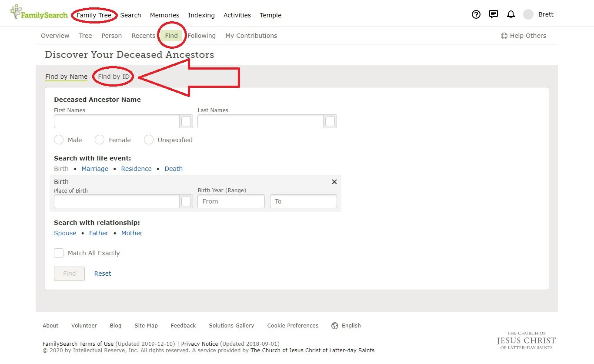594x364 pixels.
Task: Add the Spouse relationship fields
Action: [65, 233]
